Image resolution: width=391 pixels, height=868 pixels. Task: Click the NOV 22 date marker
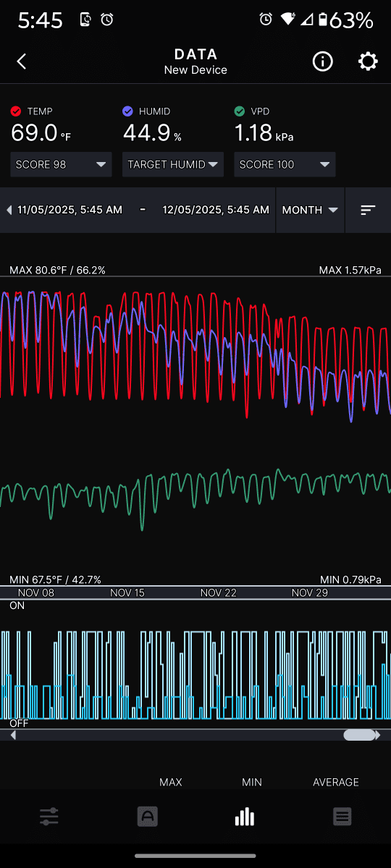tap(219, 593)
